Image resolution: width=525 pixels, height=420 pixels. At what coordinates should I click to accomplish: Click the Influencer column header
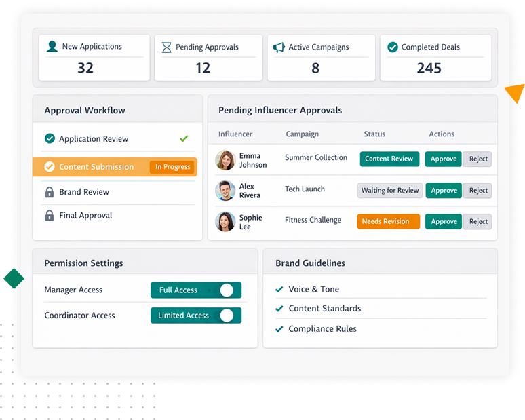235,134
